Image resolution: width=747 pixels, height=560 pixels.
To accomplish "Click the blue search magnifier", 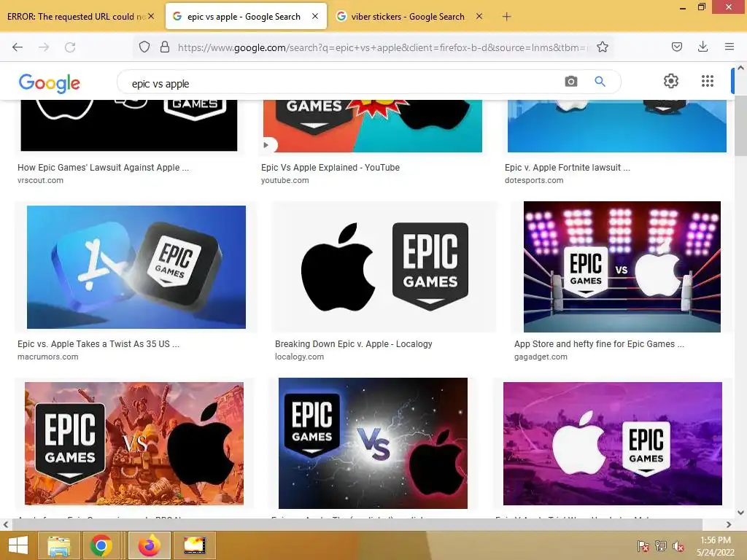I will (x=600, y=82).
